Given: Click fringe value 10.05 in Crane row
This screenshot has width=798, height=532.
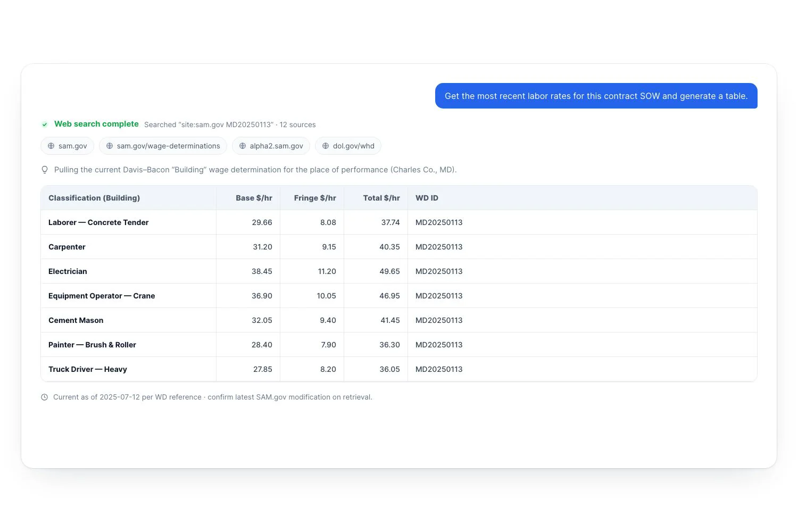Looking at the screenshot, I should (x=326, y=296).
